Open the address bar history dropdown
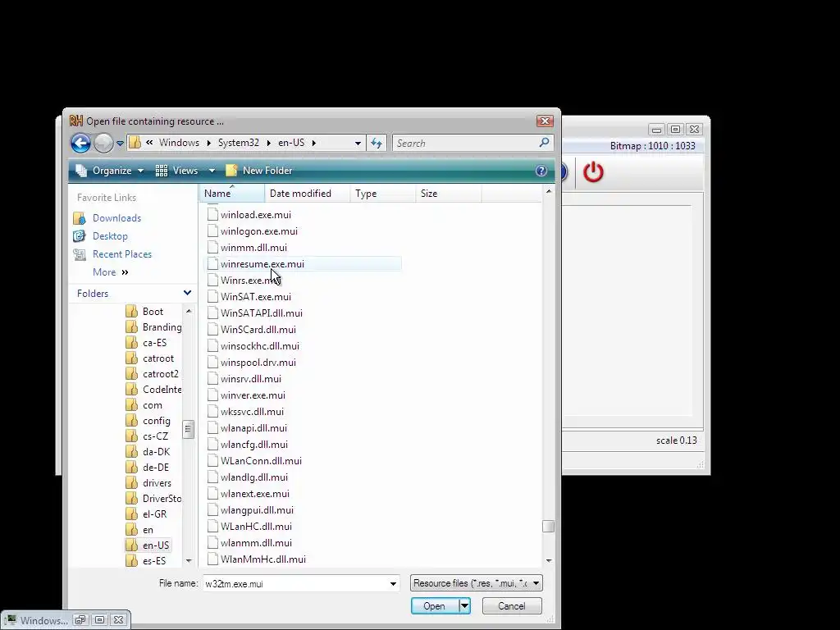This screenshot has width=840, height=630. tap(358, 143)
